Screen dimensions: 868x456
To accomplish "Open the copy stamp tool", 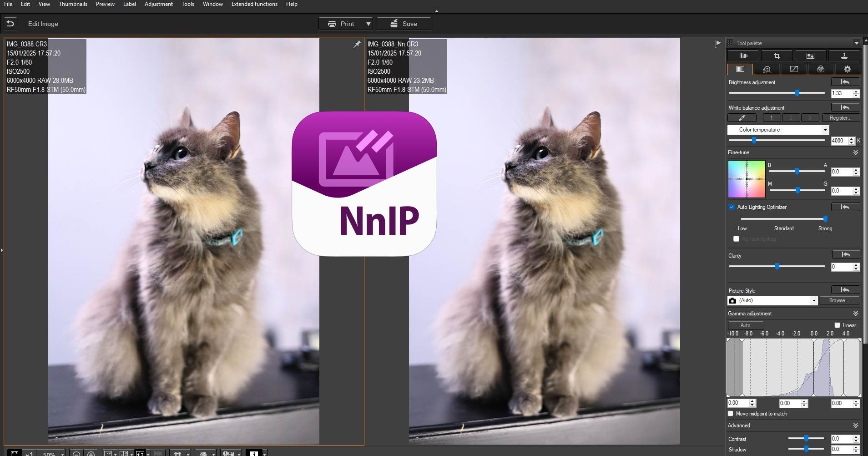I will 844,56.
